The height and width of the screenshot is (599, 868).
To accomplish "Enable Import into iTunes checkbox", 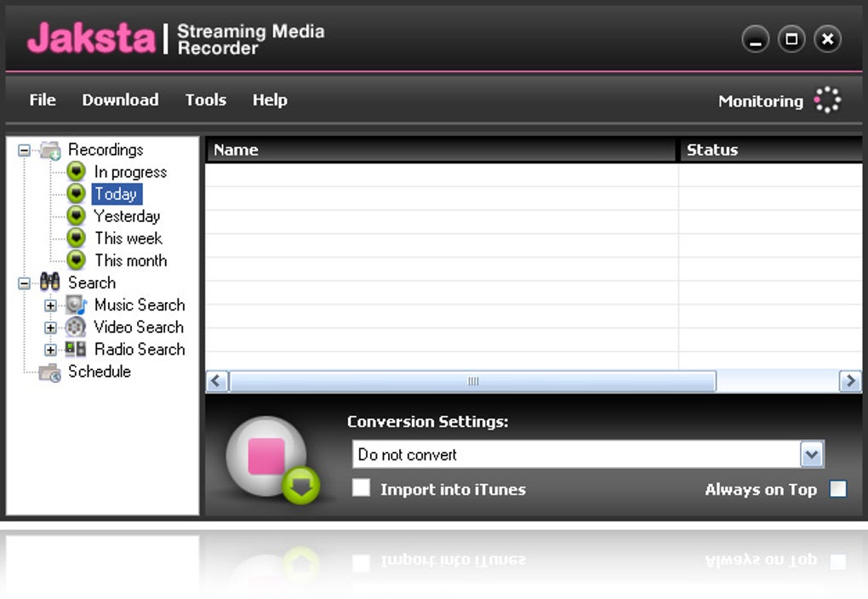I will click(362, 488).
